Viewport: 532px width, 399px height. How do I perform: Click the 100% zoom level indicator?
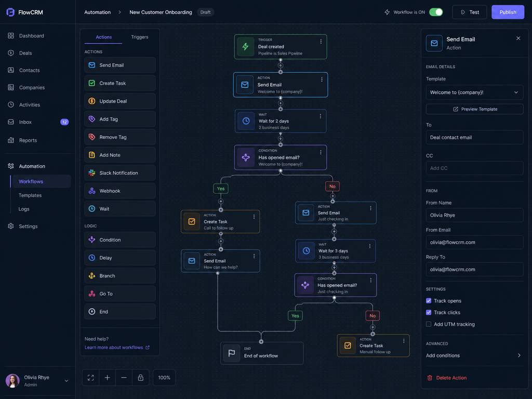coord(164,378)
